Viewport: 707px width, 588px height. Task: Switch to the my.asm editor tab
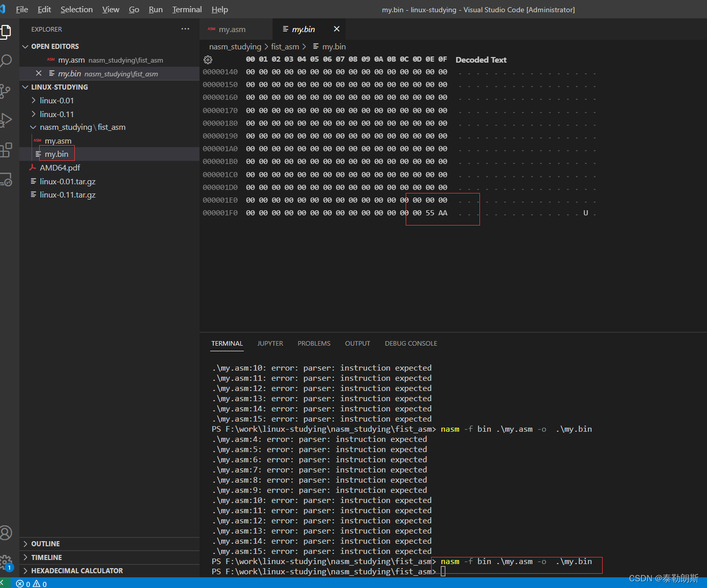pos(236,29)
